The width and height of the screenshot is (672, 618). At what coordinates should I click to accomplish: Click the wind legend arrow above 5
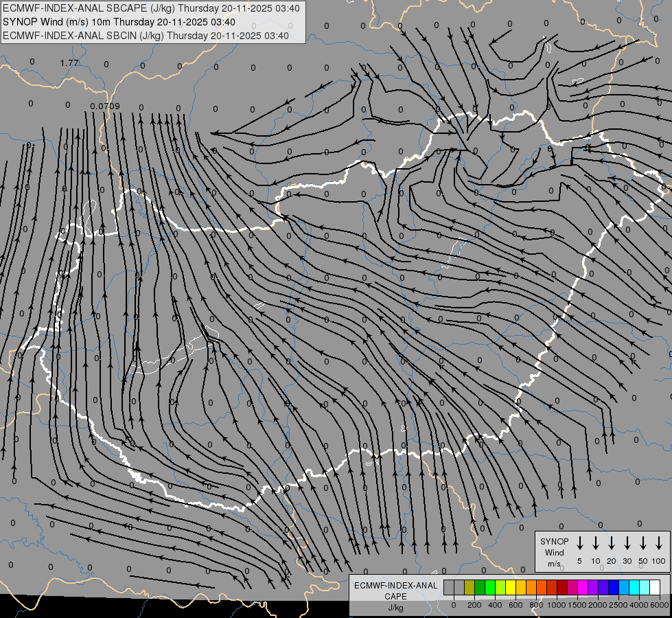pyautogui.click(x=579, y=543)
